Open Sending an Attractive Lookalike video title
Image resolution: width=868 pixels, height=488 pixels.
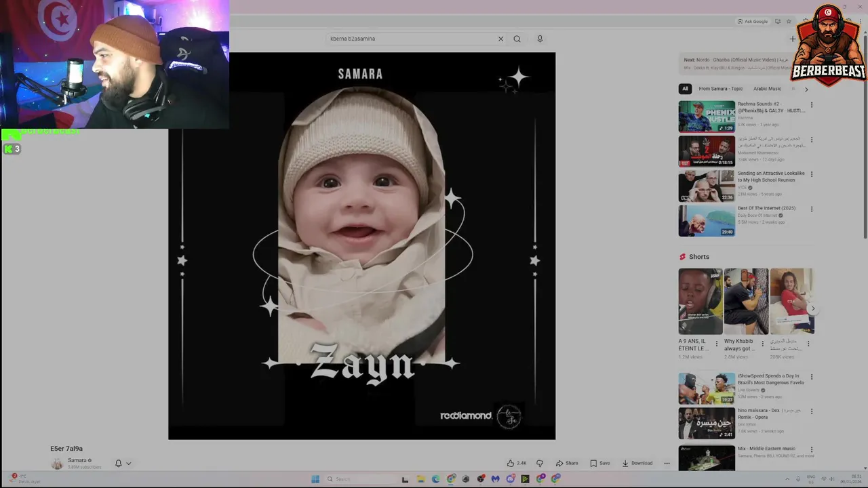pyautogui.click(x=771, y=176)
